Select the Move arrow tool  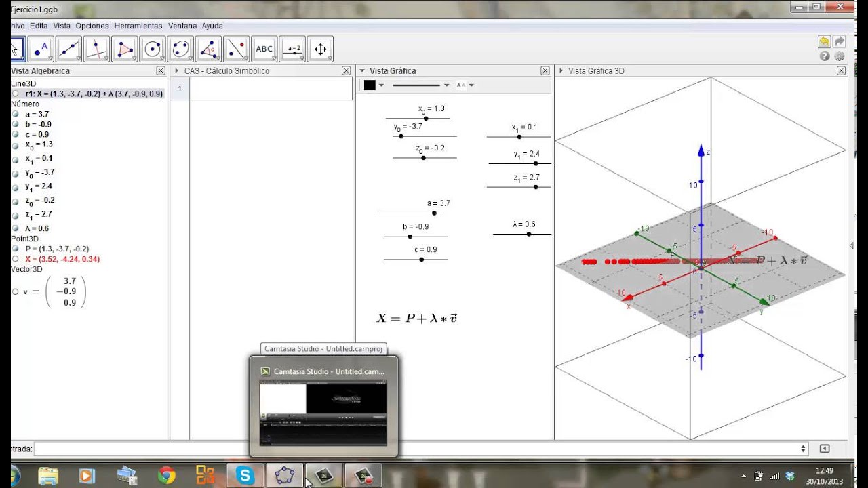point(17,49)
